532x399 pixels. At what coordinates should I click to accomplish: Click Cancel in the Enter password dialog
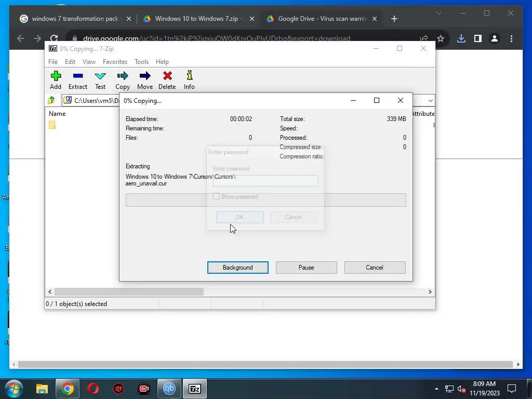(294, 217)
